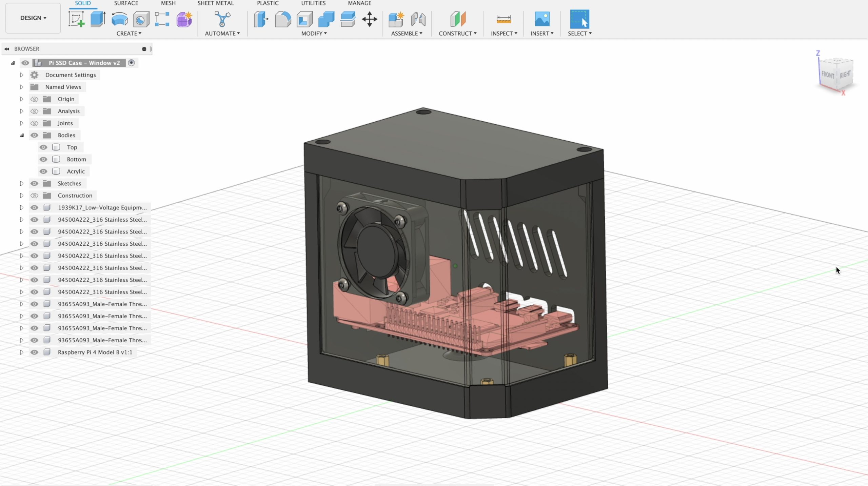Expand the Construction folder in browser

coord(21,195)
